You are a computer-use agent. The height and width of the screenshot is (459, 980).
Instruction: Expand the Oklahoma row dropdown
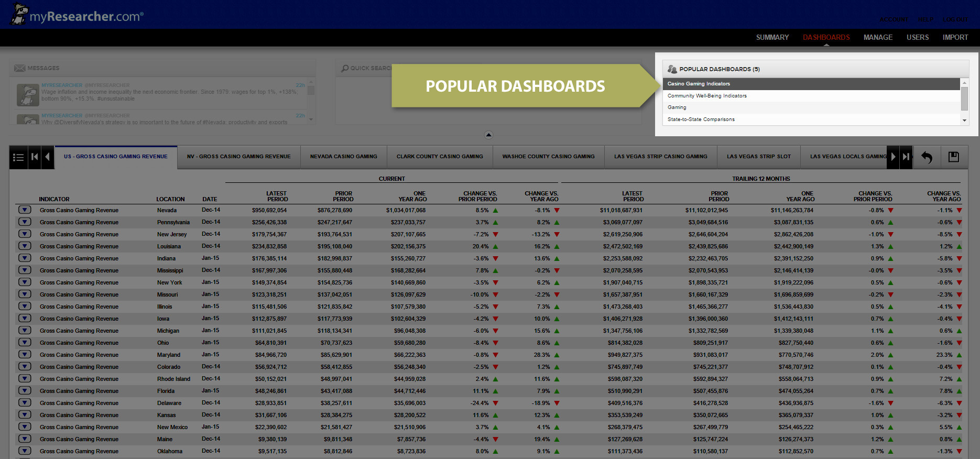tap(25, 451)
